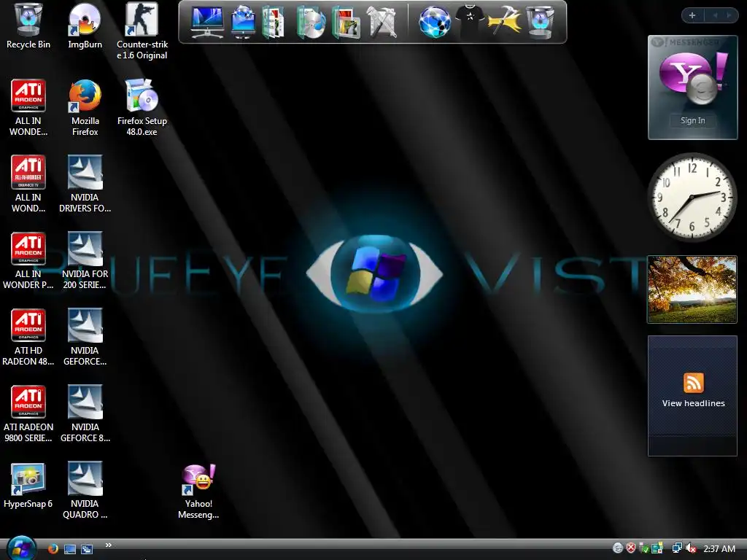Click the wrench and hammer tools dock icon
The height and width of the screenshot is (560, 747).
(382, 22)
